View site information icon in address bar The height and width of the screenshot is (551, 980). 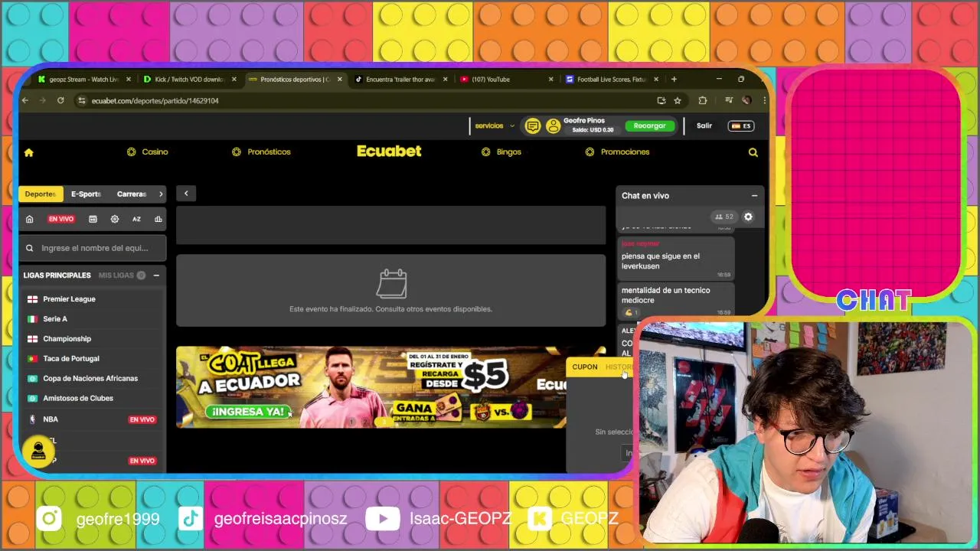coord(82,100)
